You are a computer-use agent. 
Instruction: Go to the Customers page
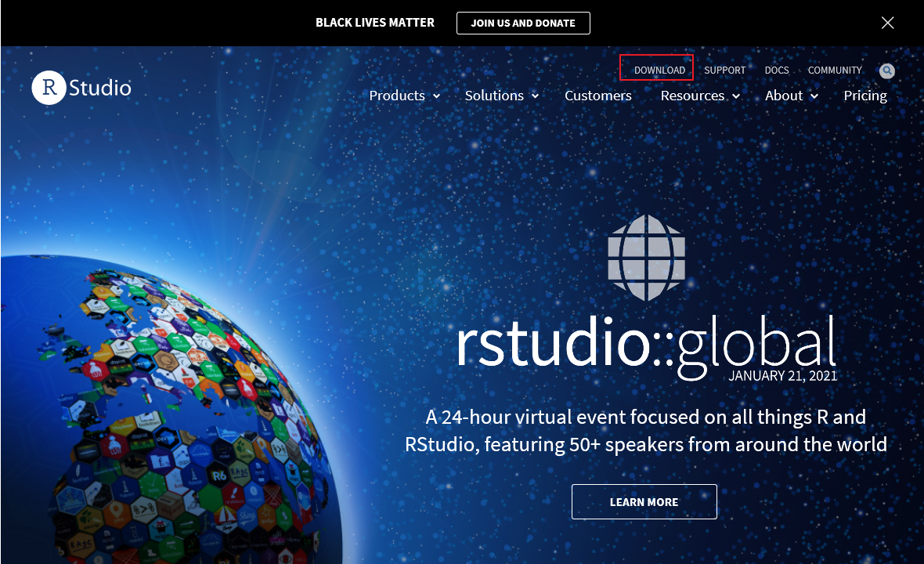pyautogui.click(x=598, y=96)
